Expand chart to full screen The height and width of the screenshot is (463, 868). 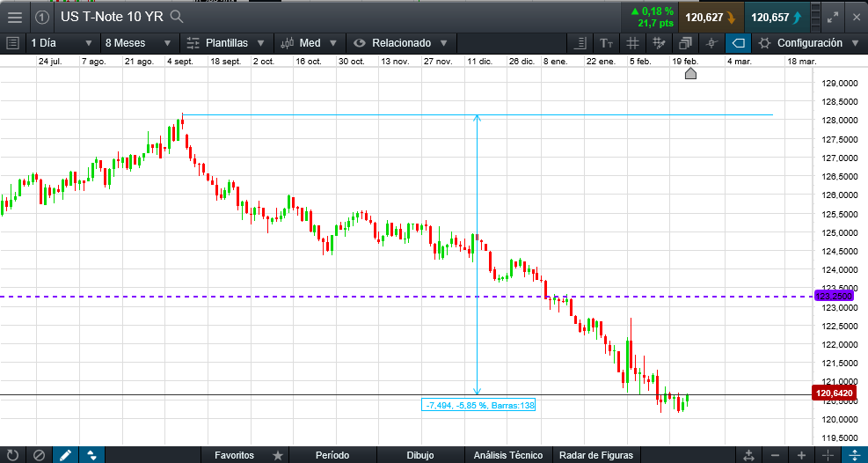click(833, 18)
